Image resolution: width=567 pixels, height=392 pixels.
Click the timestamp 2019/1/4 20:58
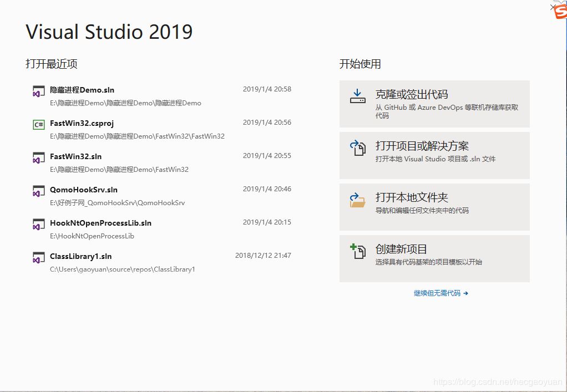click(x=267, y=89)
